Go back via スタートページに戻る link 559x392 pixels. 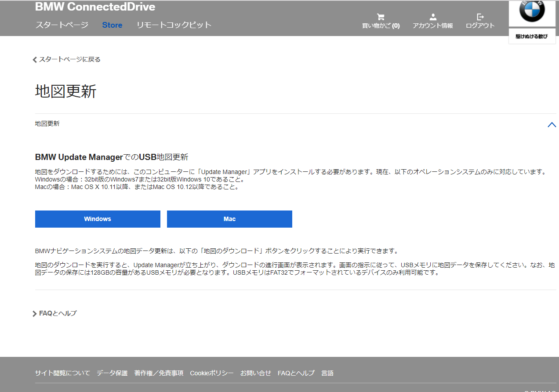point(67,59)
